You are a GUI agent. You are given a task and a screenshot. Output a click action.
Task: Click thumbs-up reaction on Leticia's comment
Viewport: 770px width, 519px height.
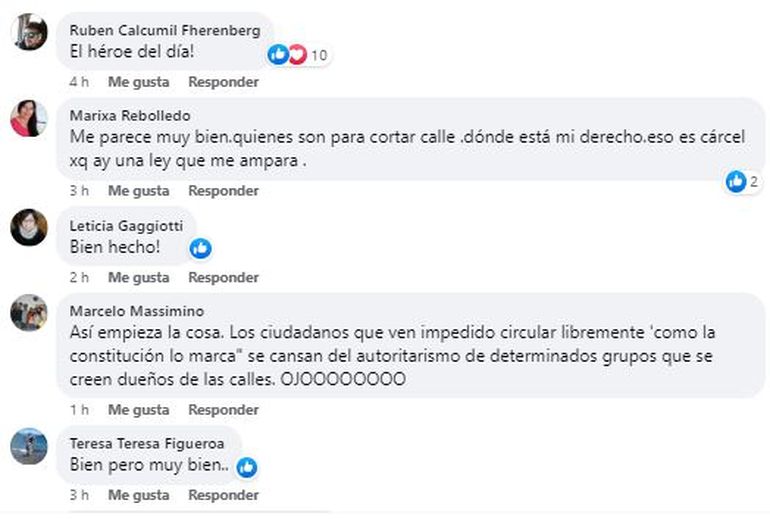click(x=201, y=248)
